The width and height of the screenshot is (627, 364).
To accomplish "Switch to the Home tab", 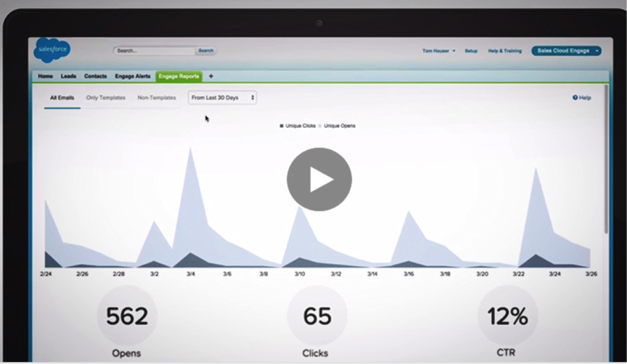I will (x=45, y=76).
